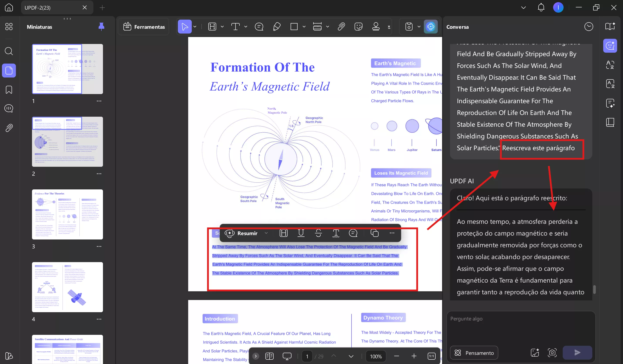The height and width of the screenshot is (364, 623).
Task: Click the page number field showing 1
Action: coord(307,356)
